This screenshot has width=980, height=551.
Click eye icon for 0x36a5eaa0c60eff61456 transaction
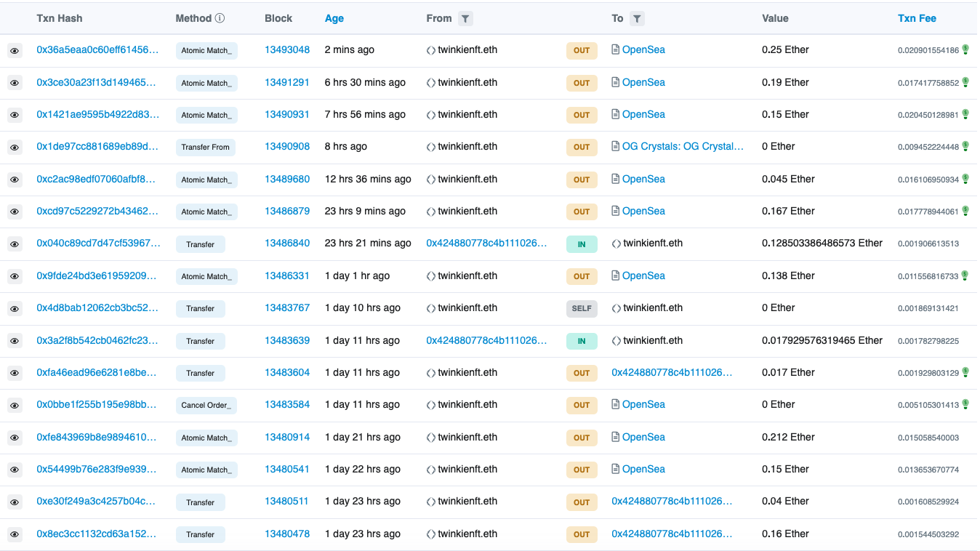click(15, 51)
